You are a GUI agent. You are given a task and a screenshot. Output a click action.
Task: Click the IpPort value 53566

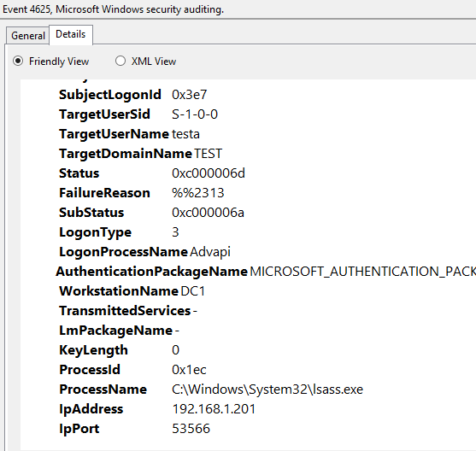click(191, 429)
